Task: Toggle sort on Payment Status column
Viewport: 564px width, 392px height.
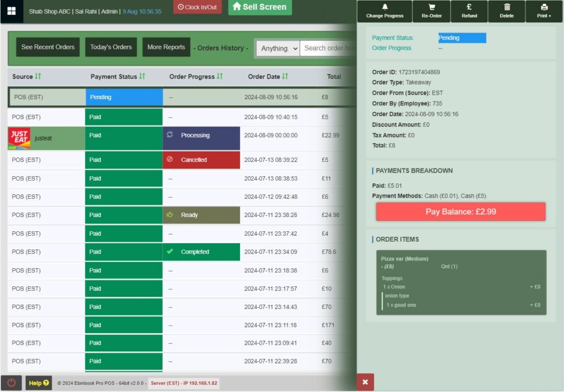Action: [x=142, y=77]
